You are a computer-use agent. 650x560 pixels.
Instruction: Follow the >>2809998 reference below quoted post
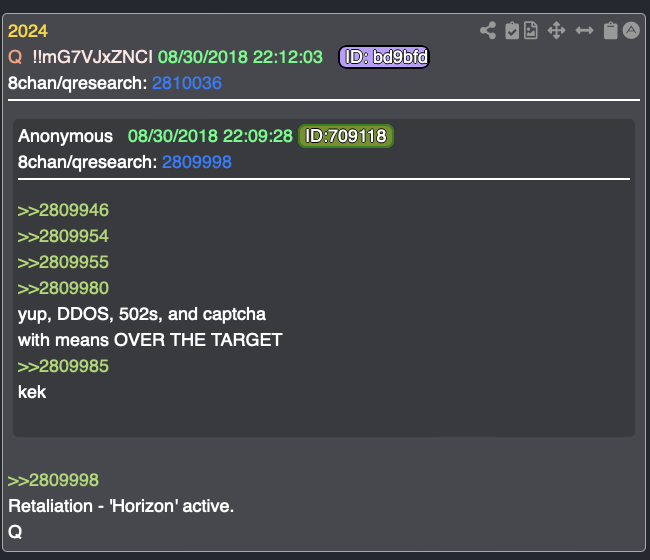point(53,480)
